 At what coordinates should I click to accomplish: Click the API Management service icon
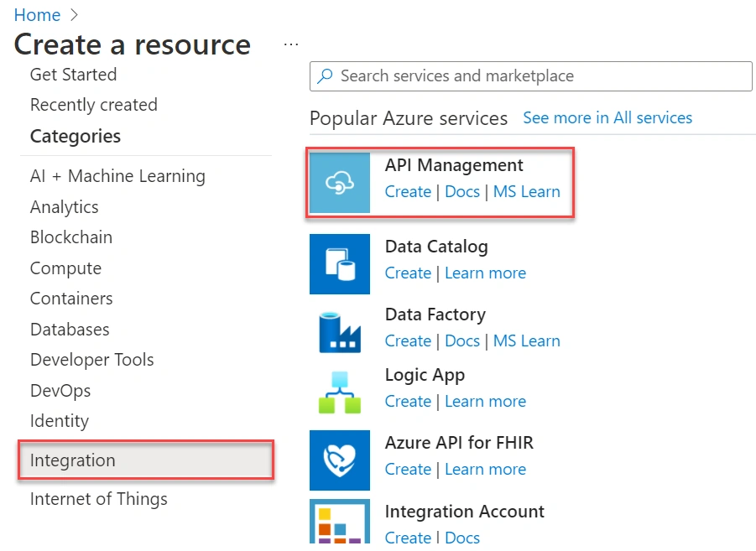[340, 183]
